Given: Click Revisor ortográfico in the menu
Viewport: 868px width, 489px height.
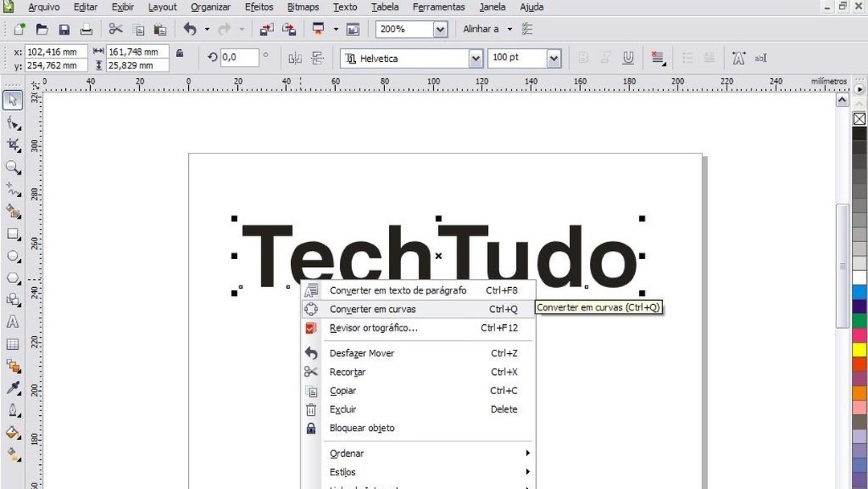Looking at the screenshot, I should click(374, 328).
